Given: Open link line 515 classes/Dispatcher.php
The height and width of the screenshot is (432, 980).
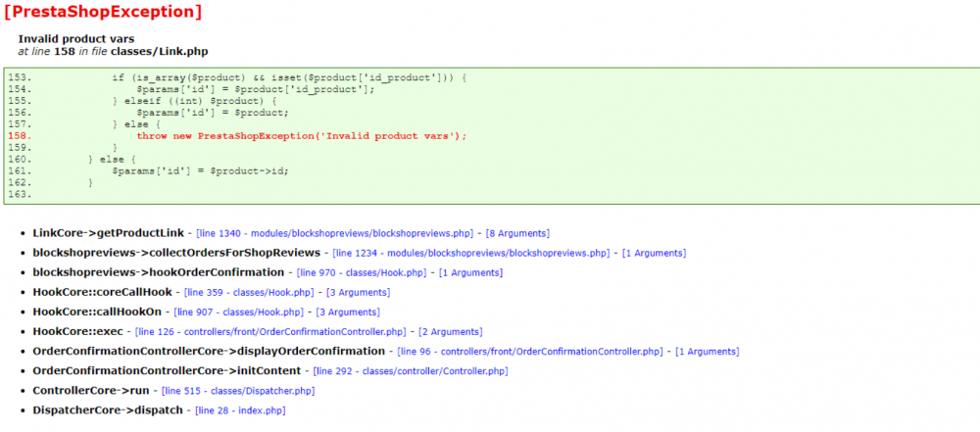Looking at the screenshot, I should (238, 392).
